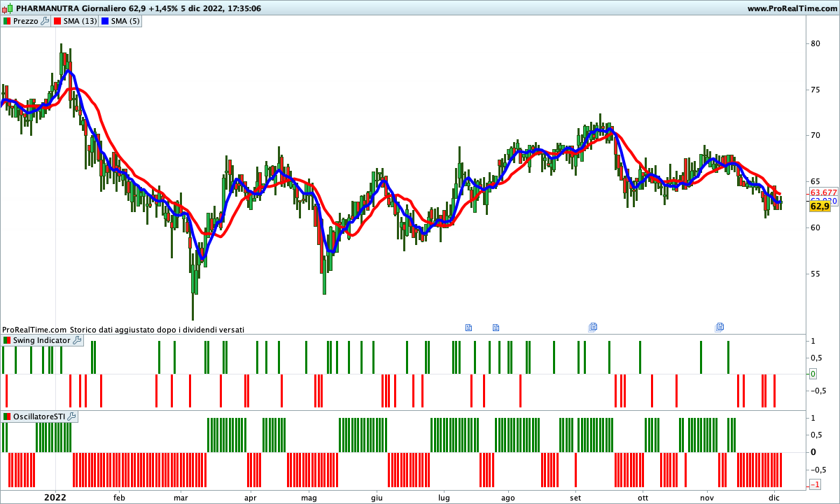Click the red -1 OscillatoreSTI value tag
The image size is (840, 504).
(x=815, y=484)
